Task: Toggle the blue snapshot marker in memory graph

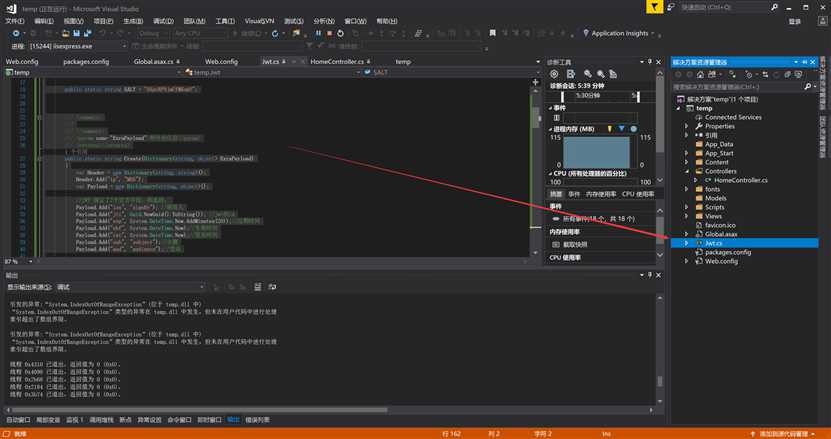Action: click(x=622, y=129)
